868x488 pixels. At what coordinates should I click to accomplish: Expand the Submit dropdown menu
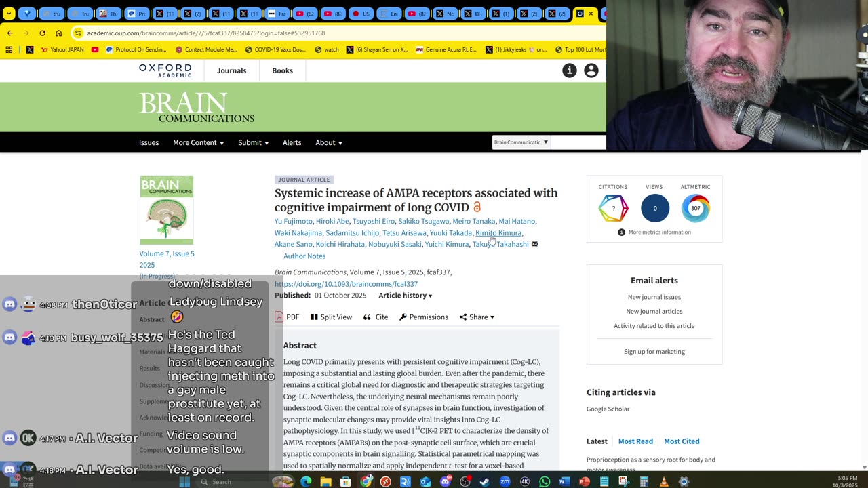(x=253, y=142)
